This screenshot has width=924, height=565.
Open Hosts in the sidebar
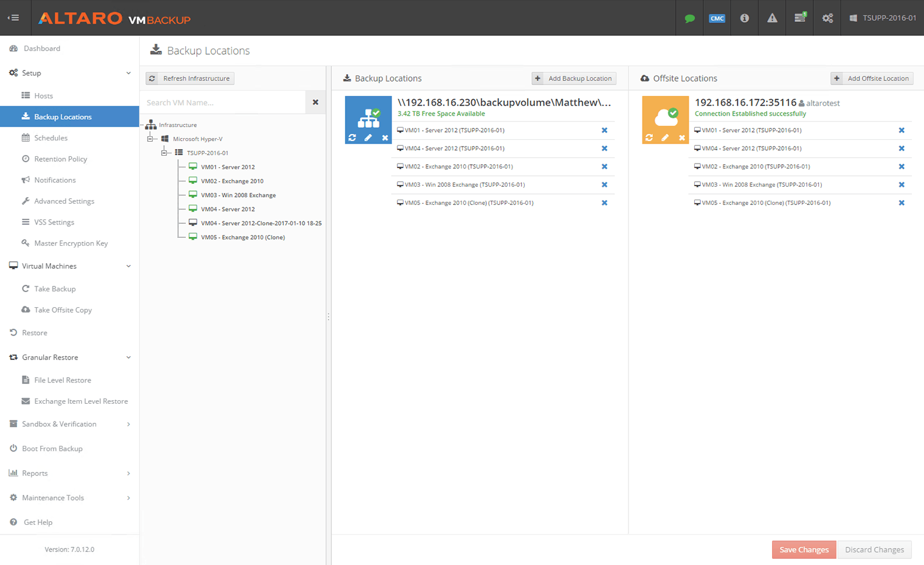43,95
